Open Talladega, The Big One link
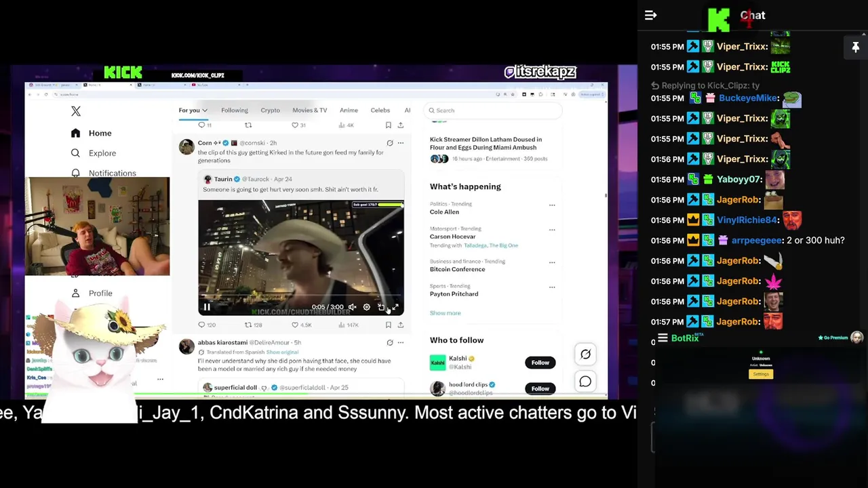The height and width of the screenshot is (488, 868). [491, 245]
